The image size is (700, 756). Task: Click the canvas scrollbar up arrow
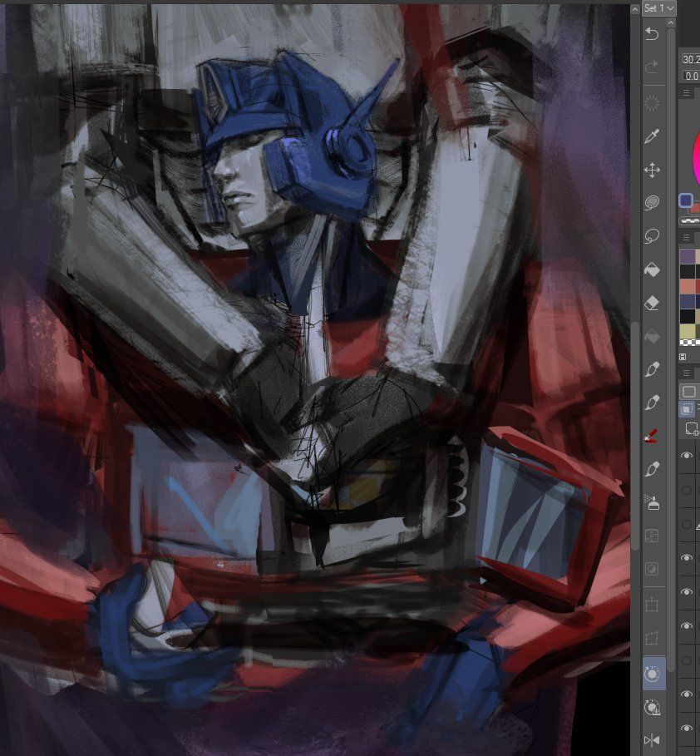pyautogui.click(x=635, y=10)
